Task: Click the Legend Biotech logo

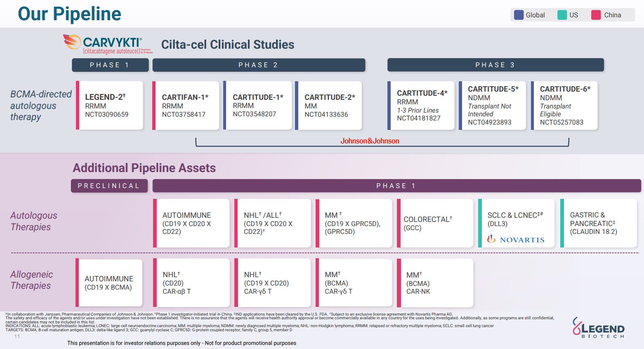Action: (x=599, y=328)
